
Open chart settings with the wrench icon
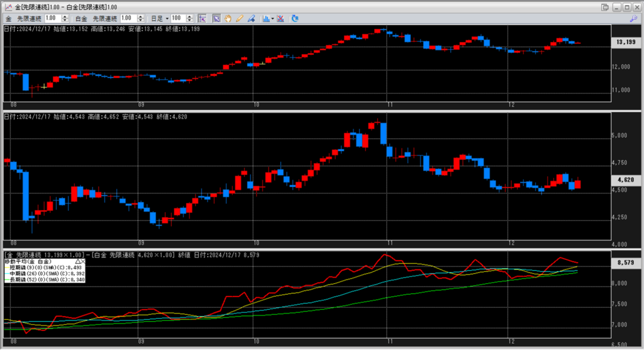[633, 19]
